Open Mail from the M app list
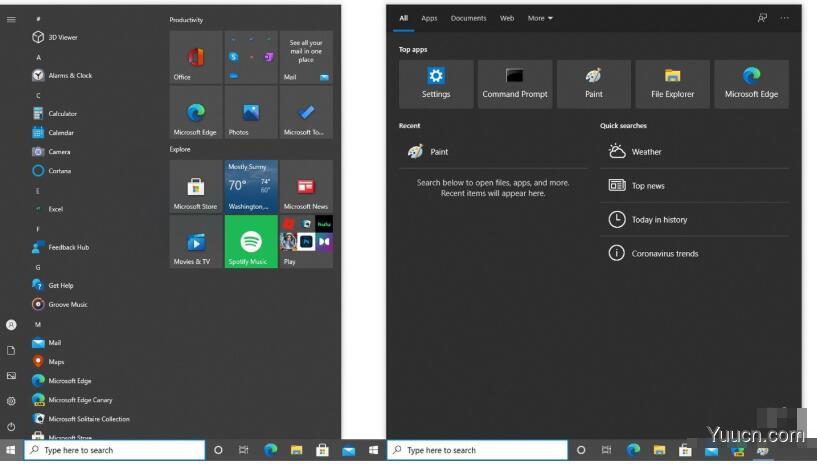The image size is (817, 464). (46, 342)
